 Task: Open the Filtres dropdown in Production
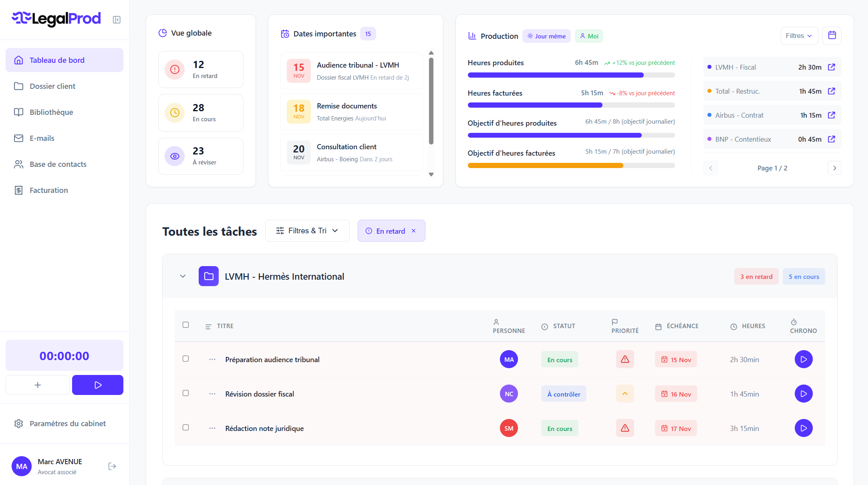click(799, 36)
